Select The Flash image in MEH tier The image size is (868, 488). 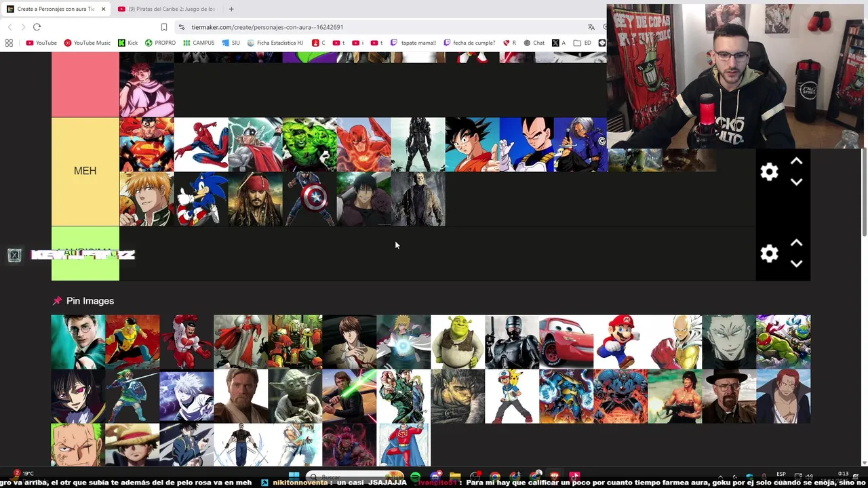click(x=363, y=144)
